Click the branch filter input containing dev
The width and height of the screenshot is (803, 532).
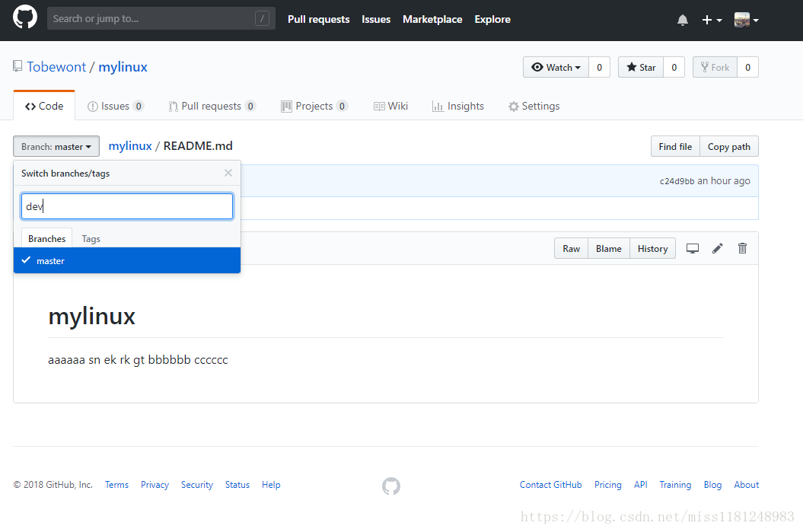pos(127,206)
